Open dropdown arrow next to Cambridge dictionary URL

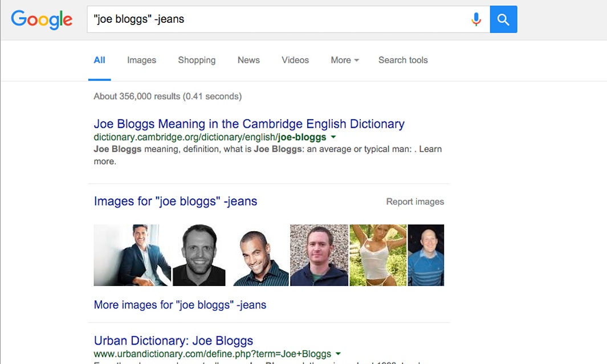(x=333, y=137)
